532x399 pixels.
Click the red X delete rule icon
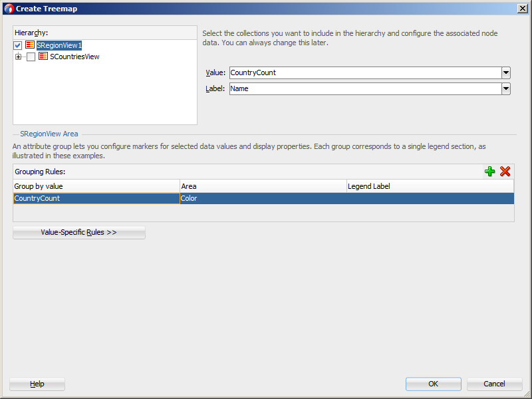[x=505, y=172]
